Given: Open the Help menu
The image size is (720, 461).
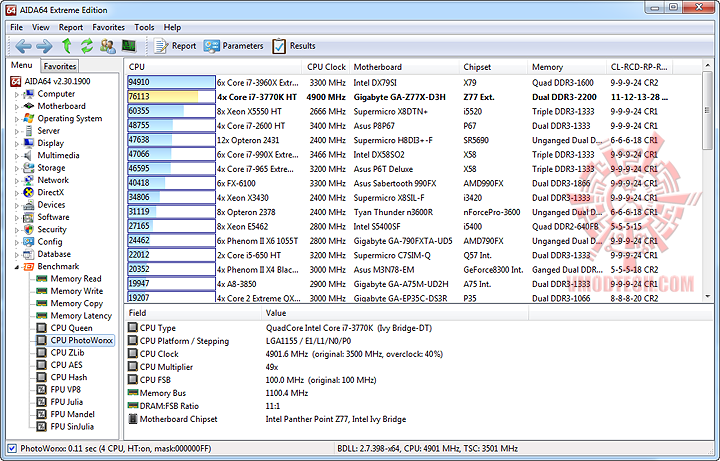Looking at the screenshot, I should 172,28.
